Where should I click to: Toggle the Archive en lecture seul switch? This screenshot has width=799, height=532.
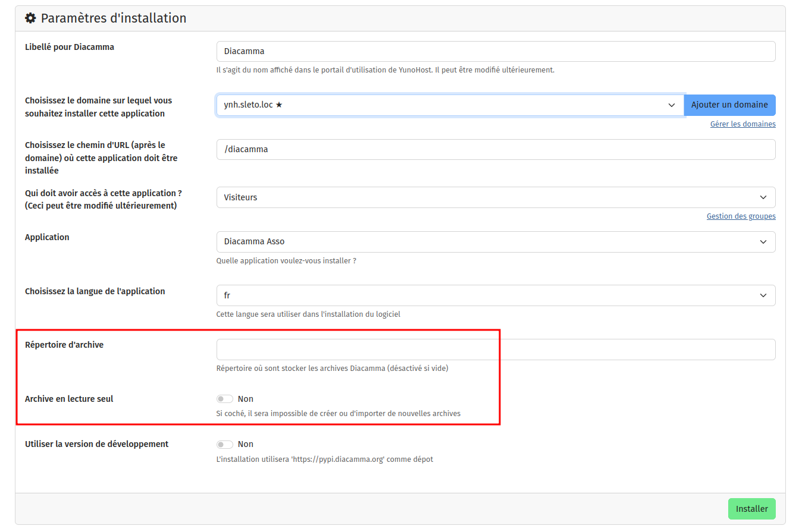tap(225, 399)
